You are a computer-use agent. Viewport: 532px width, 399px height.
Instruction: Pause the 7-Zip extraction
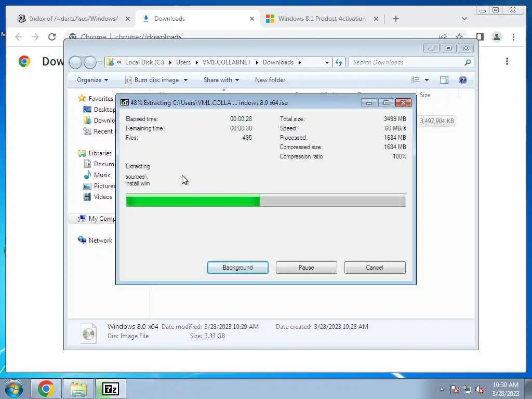click(306, 268)
